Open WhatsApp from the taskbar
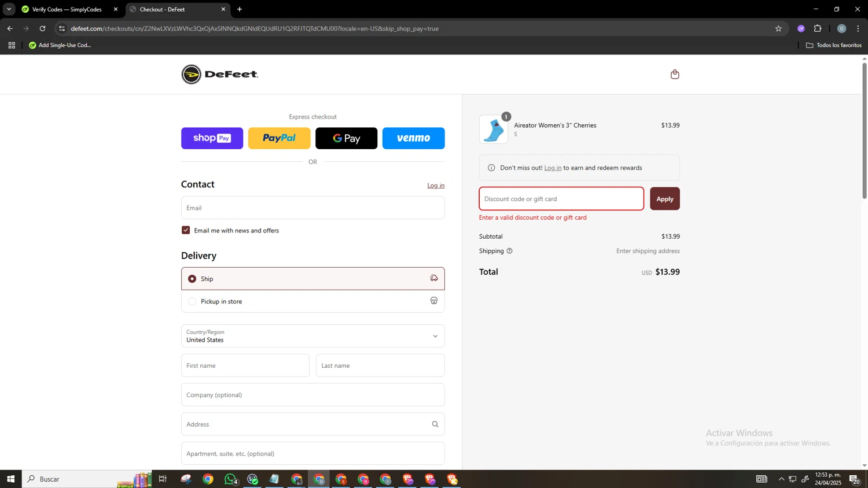 click(x=231, y=479)
